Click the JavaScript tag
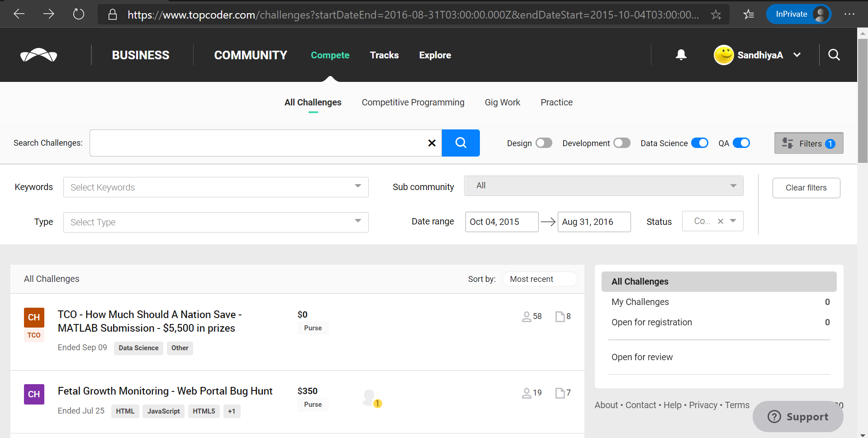Image resolution: width=868 pixels, height=438 pixels. click(x=163, y=411)
